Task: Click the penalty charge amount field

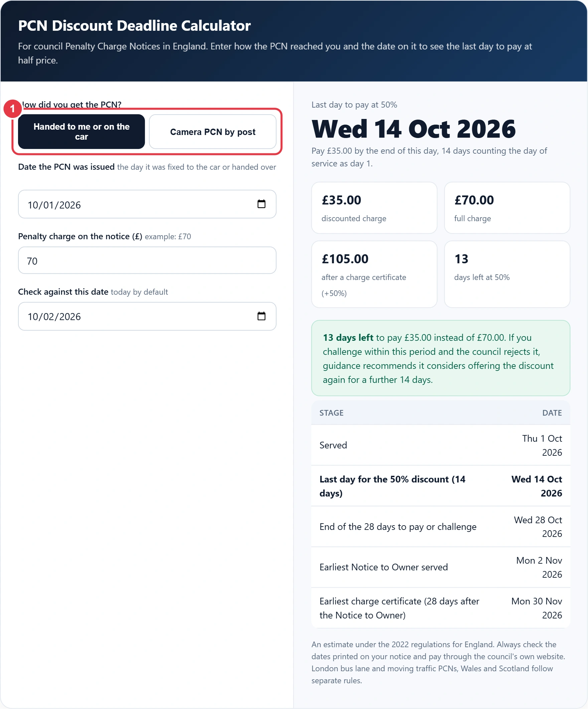Action: (x=147, y=260)
